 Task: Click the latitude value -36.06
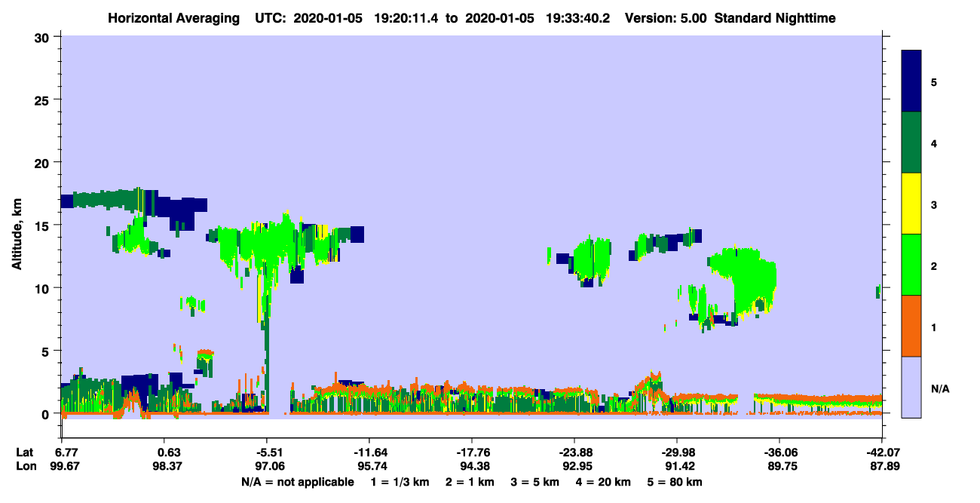pyautogui.click(x=780, y=452)
